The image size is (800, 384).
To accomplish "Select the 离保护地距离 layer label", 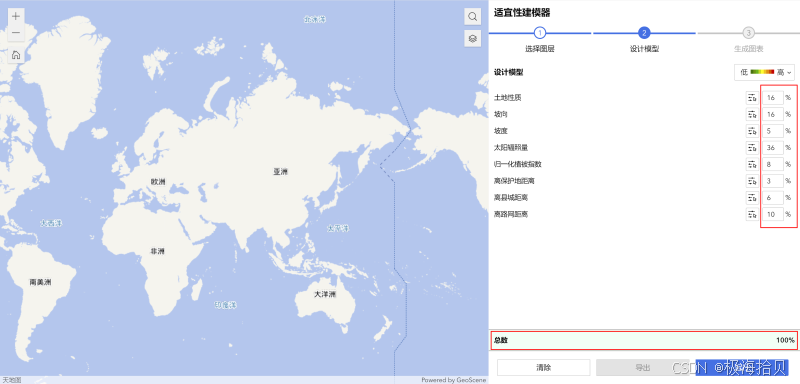I will 514,181.
